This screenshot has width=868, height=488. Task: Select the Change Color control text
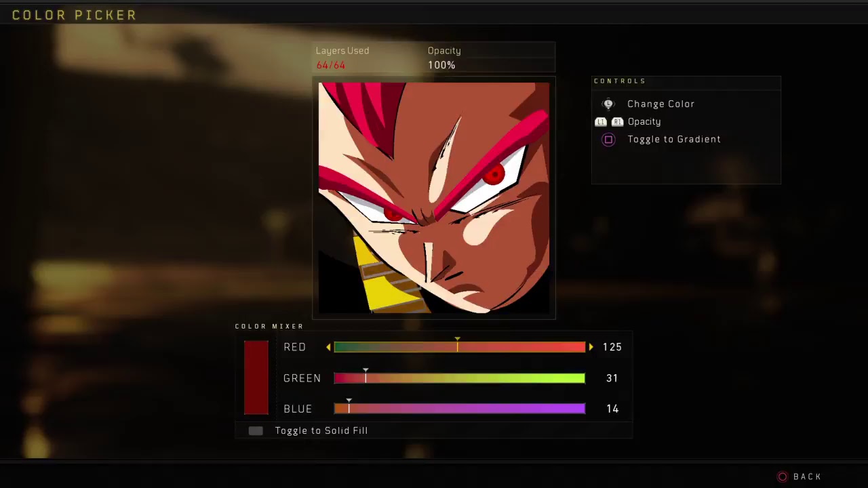point(661,104)
